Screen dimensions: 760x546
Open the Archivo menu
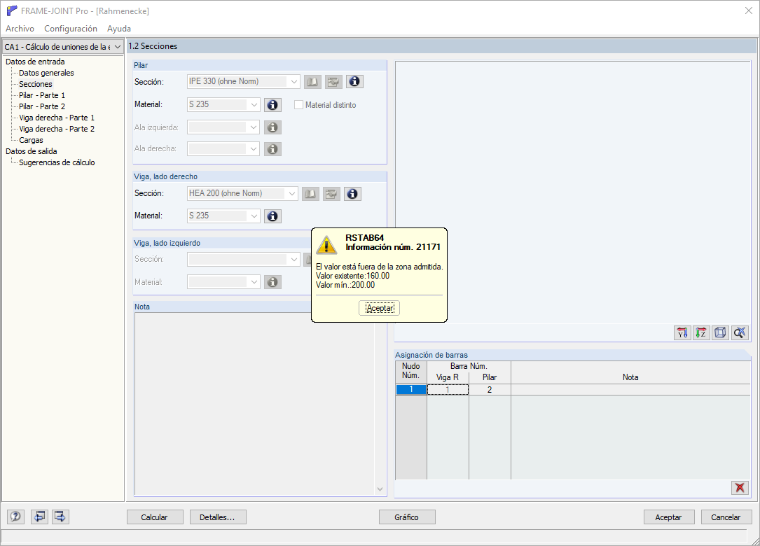(20, 29)
